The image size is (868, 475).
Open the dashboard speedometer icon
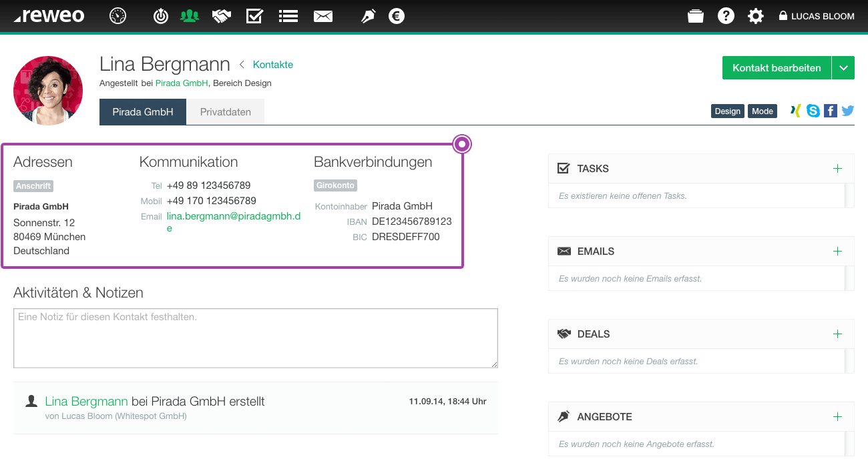[118, 16]
